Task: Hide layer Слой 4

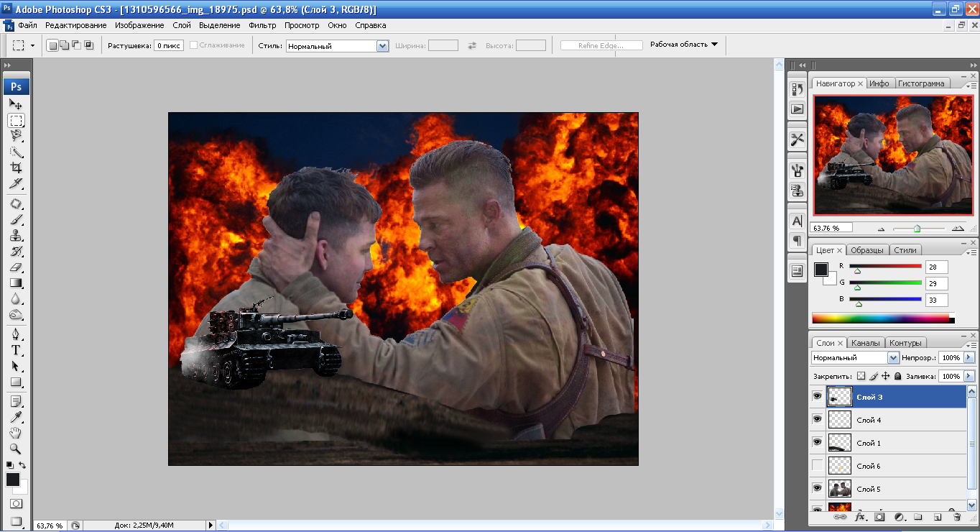Action: [x=817, y=419]
